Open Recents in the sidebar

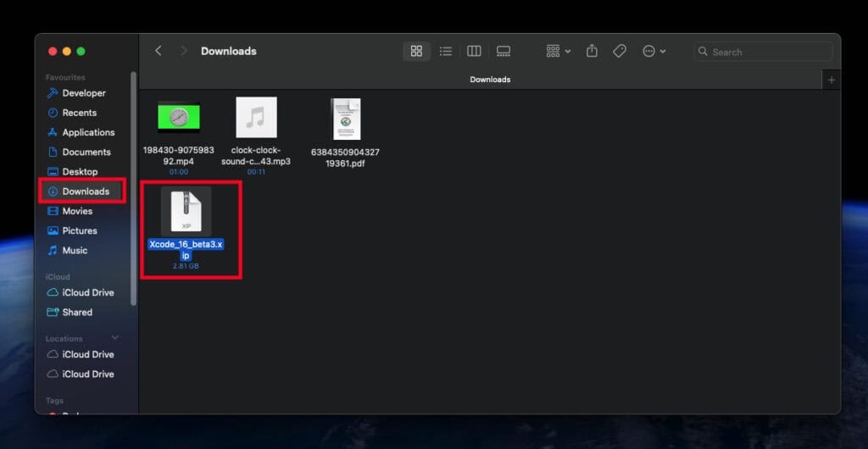[79, 113]
